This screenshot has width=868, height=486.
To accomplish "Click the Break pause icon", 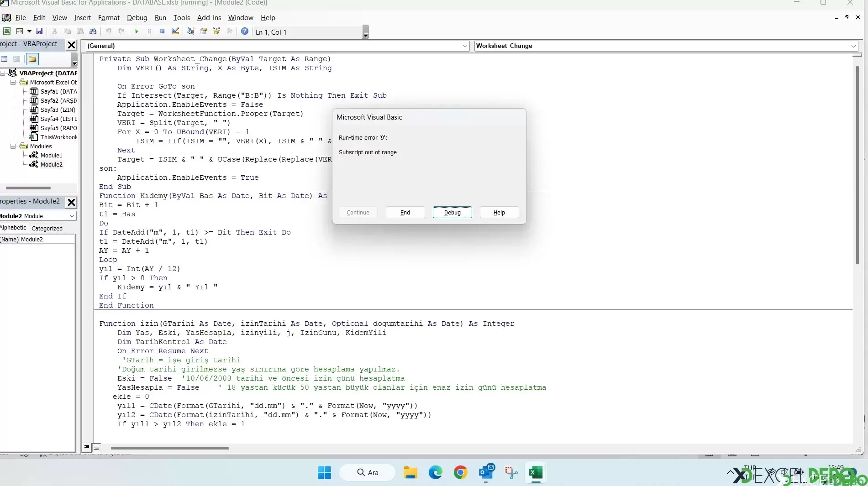I will click(x=149, y=31).
